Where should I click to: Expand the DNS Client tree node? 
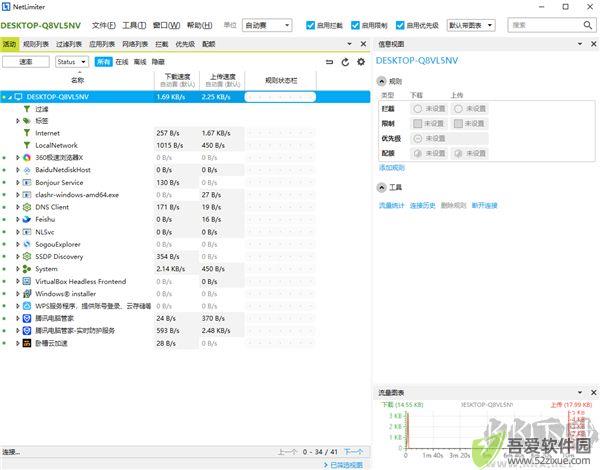click(x=18, y=207)
